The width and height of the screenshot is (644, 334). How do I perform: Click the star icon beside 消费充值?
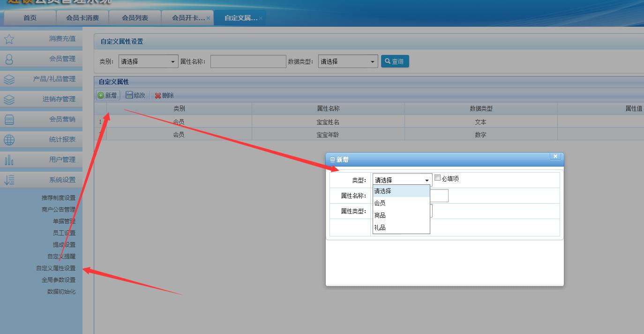click(9, 39)
